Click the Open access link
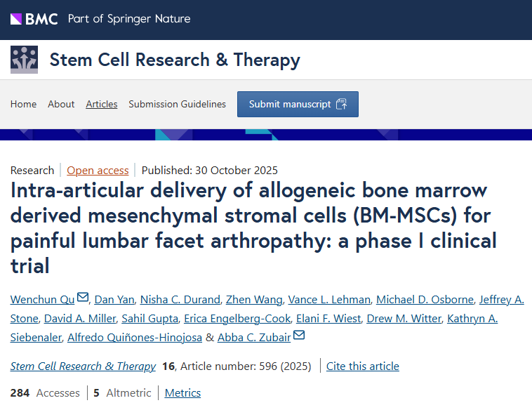This screenshot has height=410, width=532. pos(98,170)
